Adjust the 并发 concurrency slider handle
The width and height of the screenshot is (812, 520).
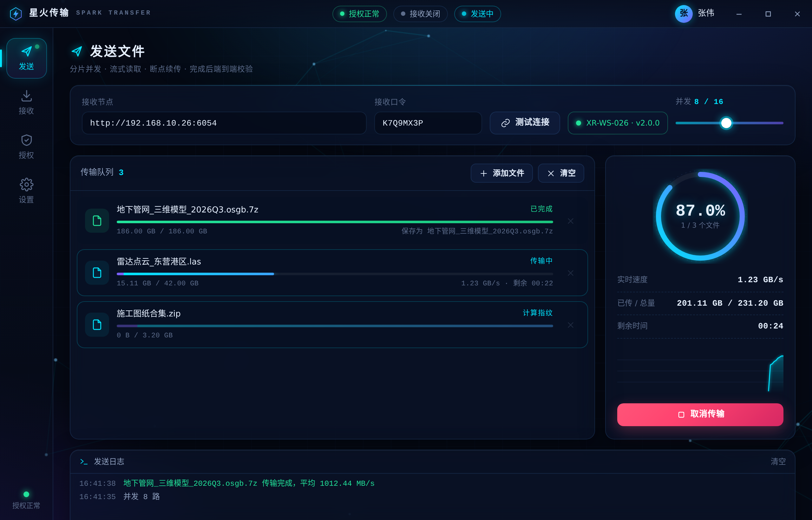click(x=726, y=123)
